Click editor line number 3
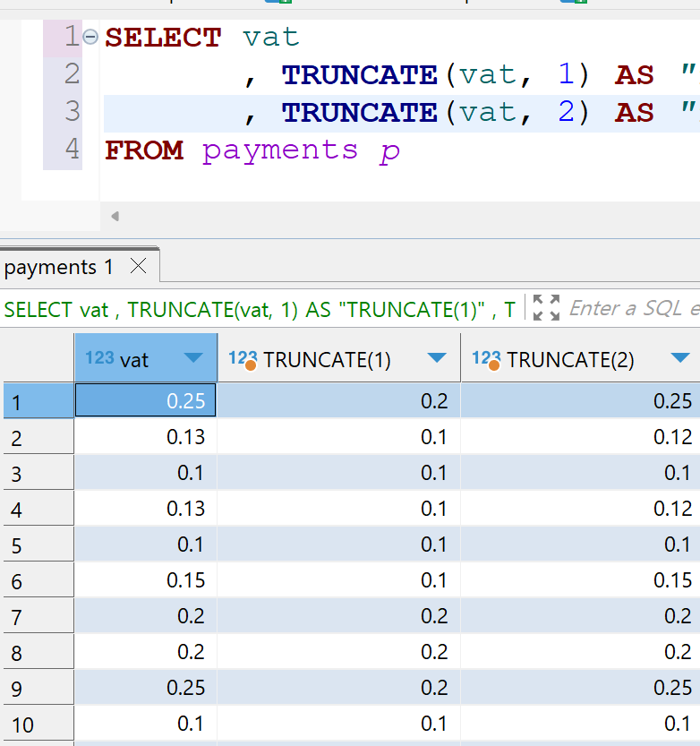Viewport: 700px width, 746px height. tap(72, 111)
